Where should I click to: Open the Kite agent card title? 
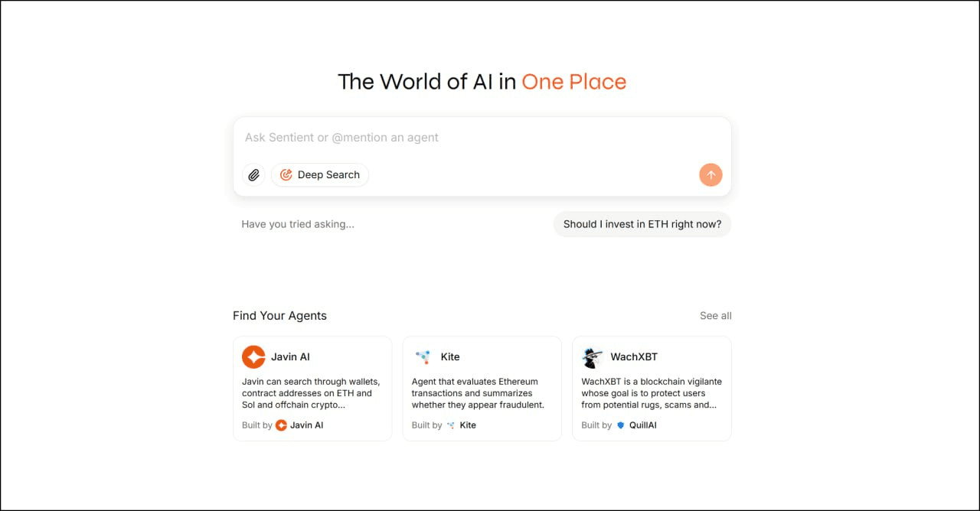coord(450,357)
